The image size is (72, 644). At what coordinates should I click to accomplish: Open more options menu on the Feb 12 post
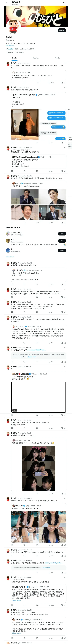[65, 263]
